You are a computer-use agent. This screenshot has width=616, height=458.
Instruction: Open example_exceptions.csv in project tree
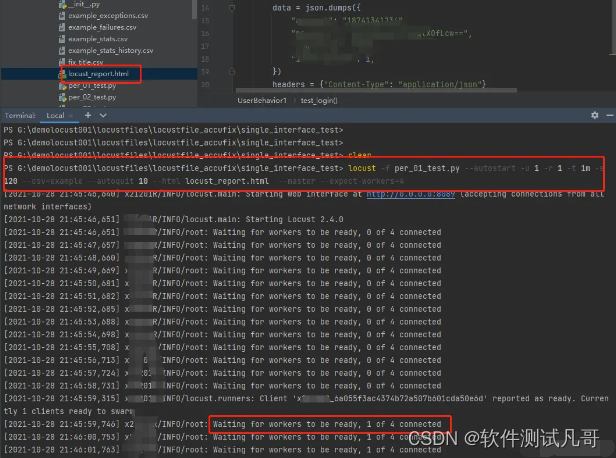pyautogui.click(x=108, y=16)
